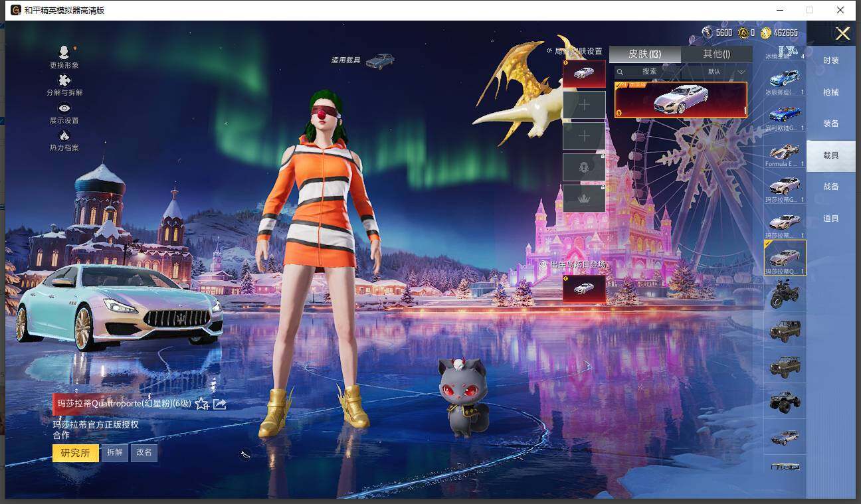Image resolution: width=861 pixels, height=504 pixels.
Task: Select the 载具 category tab
Action: coord(831,155)
